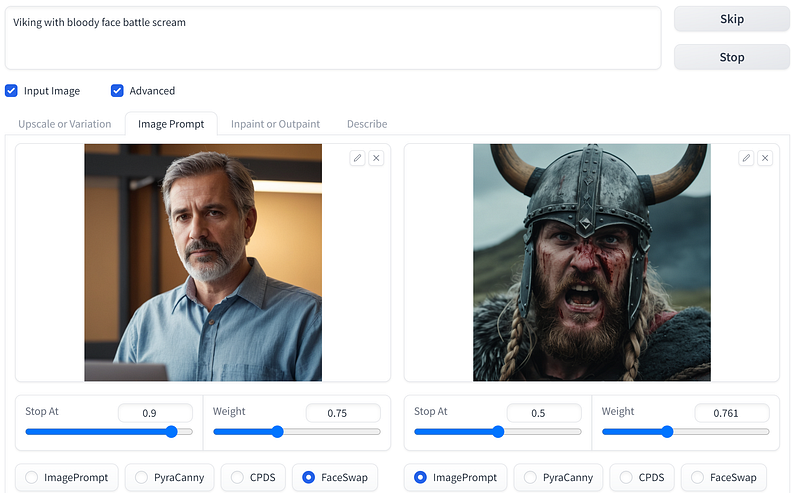Screen dimensions: 800x493
Task: Open the Upscale or Variation tab
Action: (65, 124)
